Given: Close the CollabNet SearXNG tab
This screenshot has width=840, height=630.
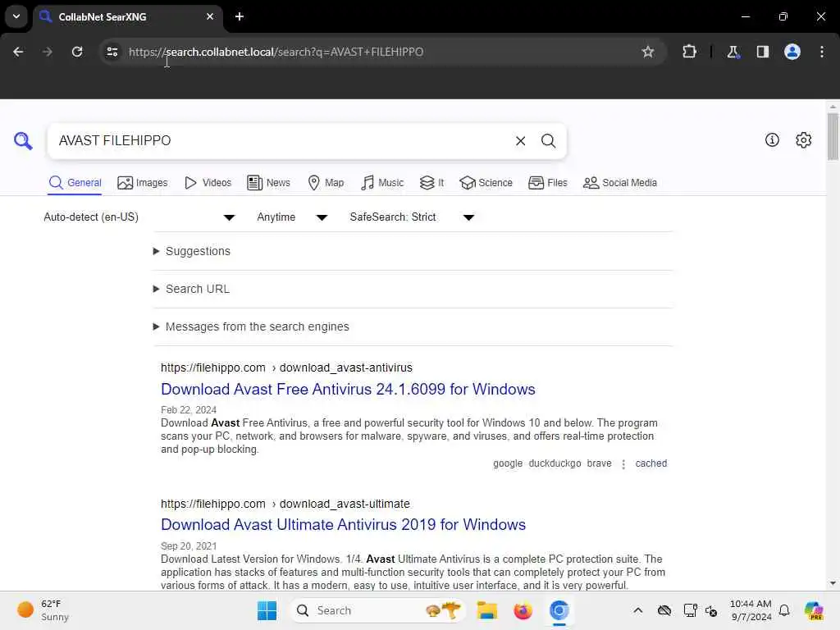Looking at the screenshot, I should (210, 16).
